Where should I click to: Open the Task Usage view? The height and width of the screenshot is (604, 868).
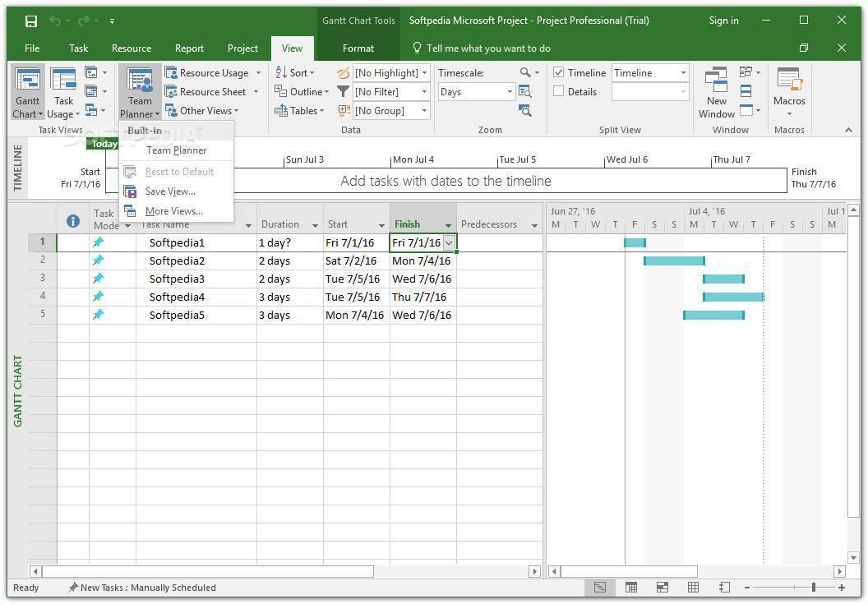(x=62, y=86)
